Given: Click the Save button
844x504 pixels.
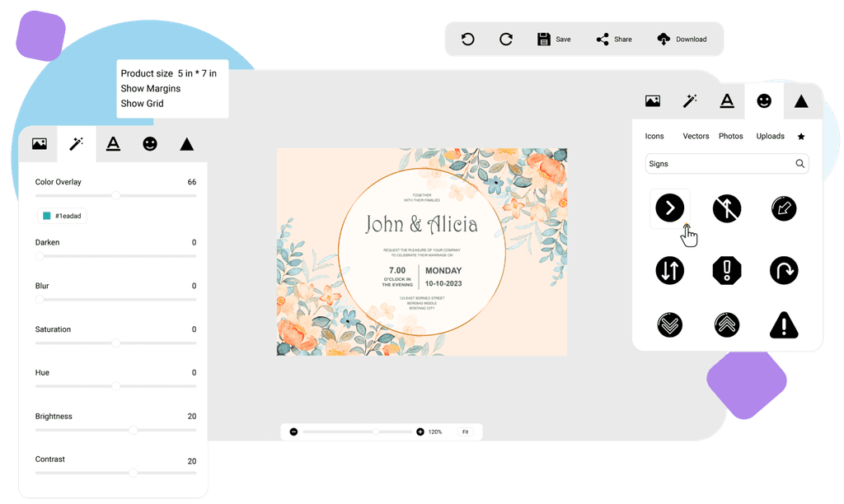Looking at the screenshot, I should click(554, 39).
